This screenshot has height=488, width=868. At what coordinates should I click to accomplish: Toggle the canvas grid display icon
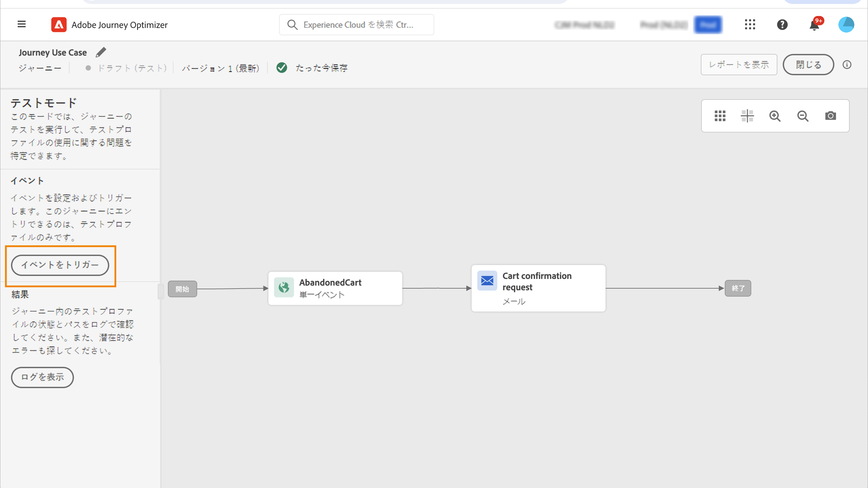(720, 116)
